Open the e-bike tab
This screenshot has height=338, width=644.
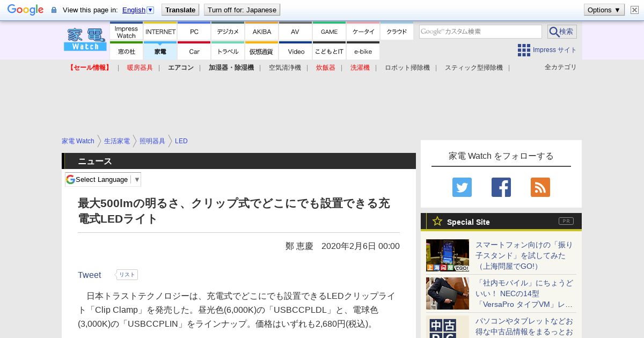(363, 51)
